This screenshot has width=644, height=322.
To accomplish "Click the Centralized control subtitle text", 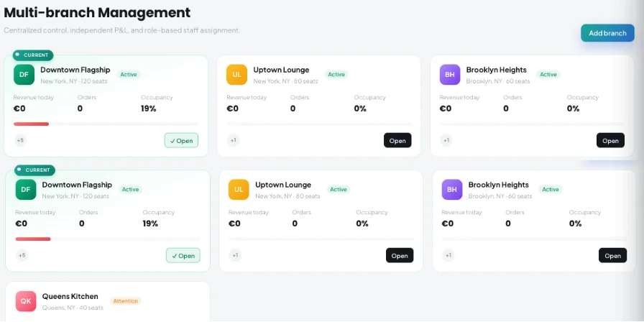I will tap(122, 30).
